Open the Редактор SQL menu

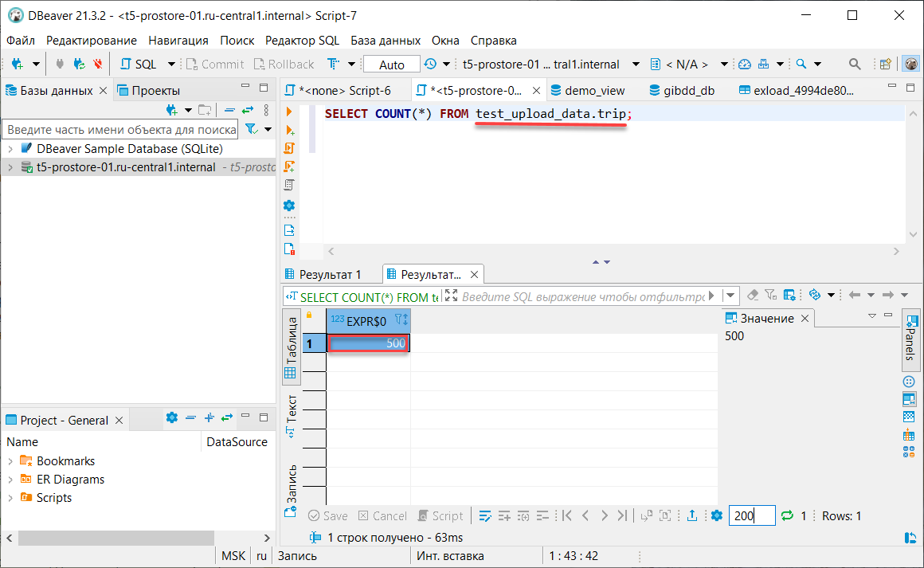302,40
